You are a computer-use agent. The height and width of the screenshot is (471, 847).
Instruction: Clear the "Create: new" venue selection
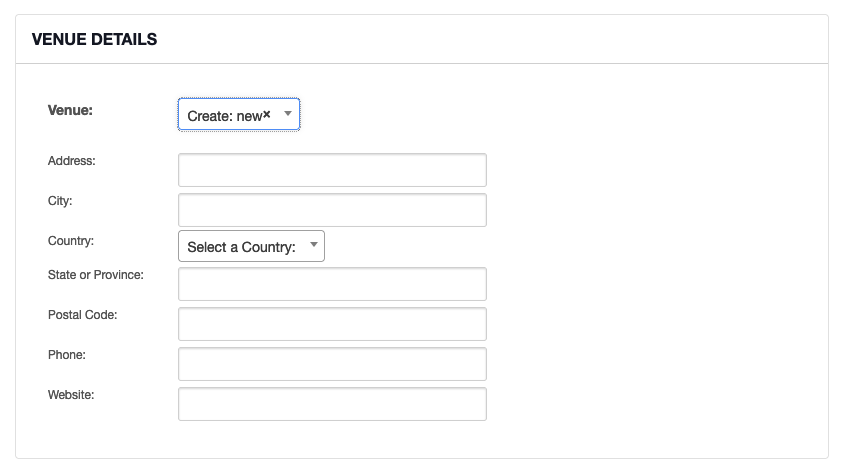coord(266,114)
